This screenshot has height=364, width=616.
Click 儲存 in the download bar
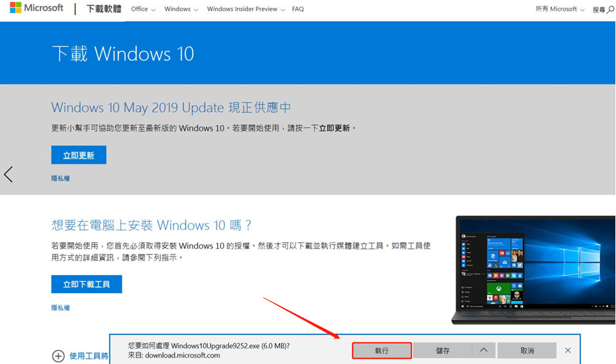(443, 350)
